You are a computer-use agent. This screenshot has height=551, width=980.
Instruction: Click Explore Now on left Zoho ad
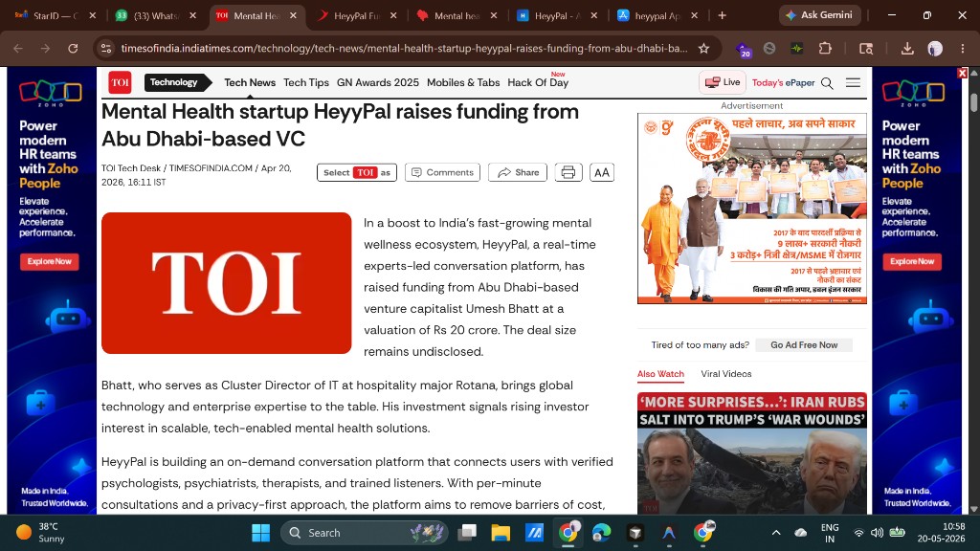pyautogui.click(x=50, y=261)
